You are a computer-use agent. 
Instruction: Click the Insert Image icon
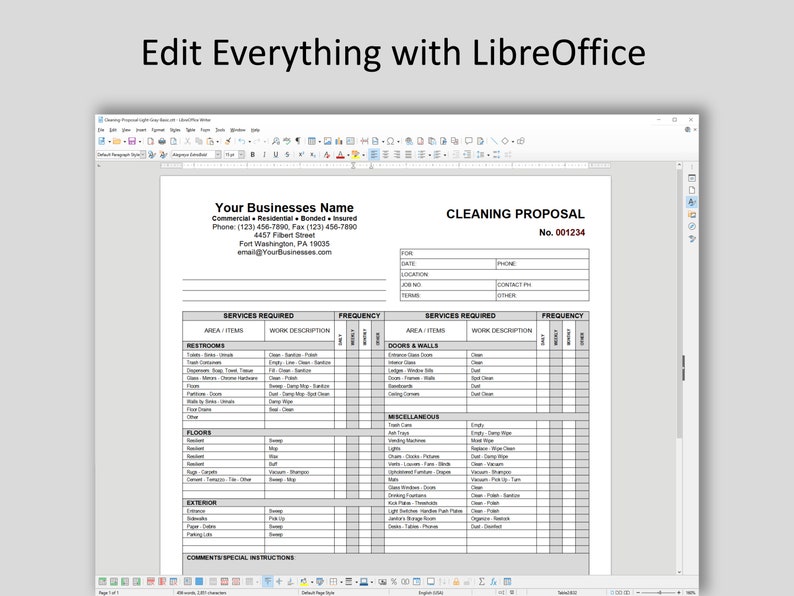click(x=328, y=141)
